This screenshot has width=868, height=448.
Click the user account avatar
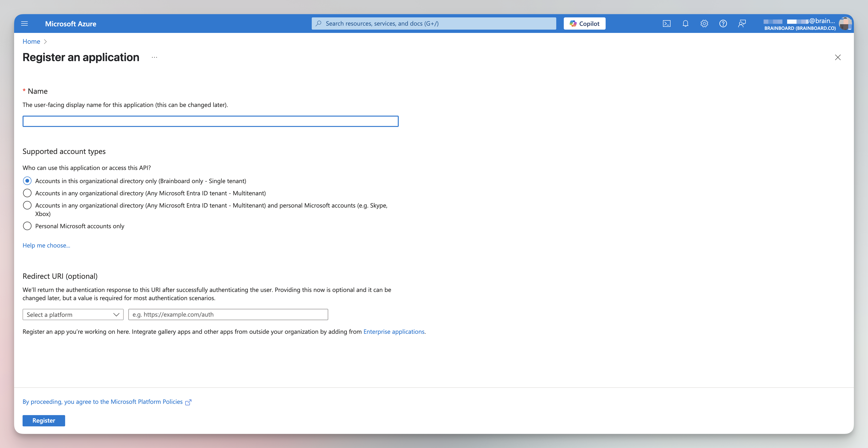click(x=845, y=24)
